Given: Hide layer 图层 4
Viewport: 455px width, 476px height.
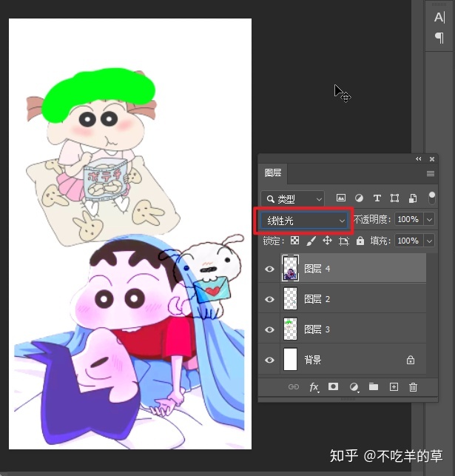Looking at the screenshot, I should [x=269, y=269].
